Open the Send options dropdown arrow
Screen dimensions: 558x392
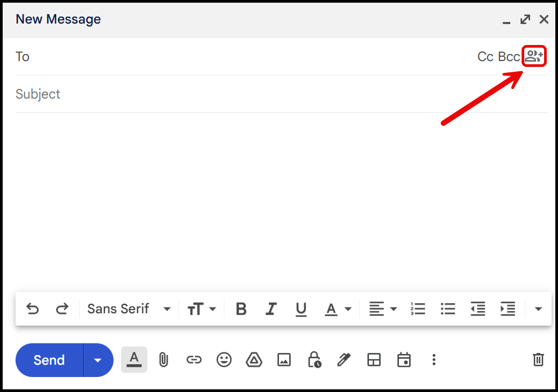coord(98,360)
